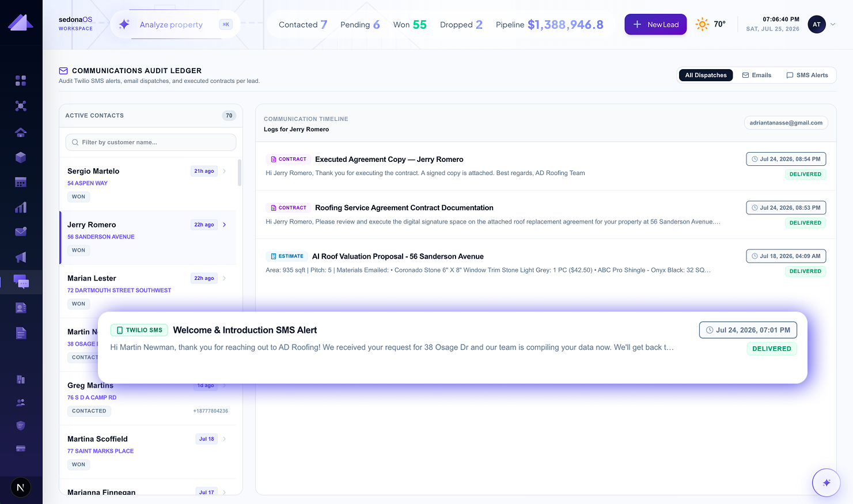Open the shield security icon in sidebar
The image size is (853, 504).
tap(21, 426)
